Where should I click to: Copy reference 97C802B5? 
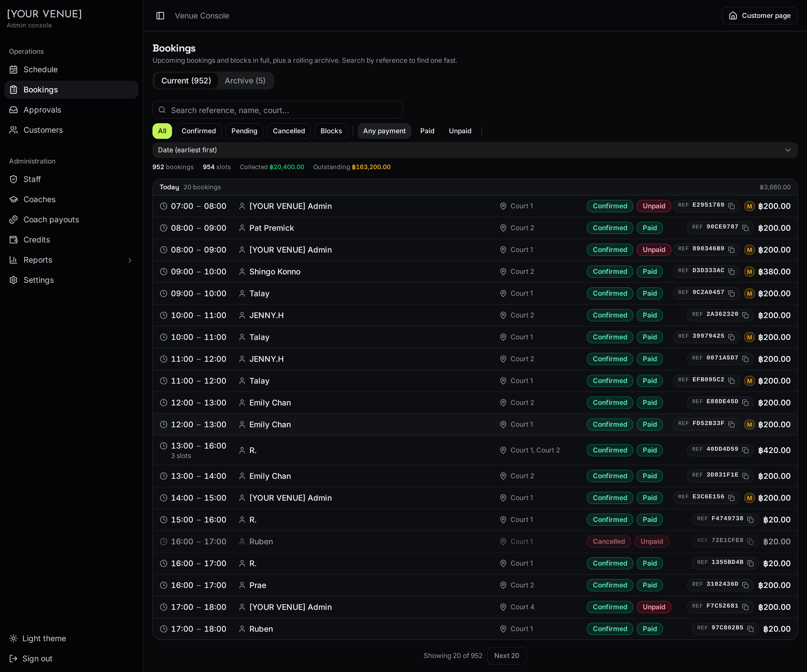750,629
